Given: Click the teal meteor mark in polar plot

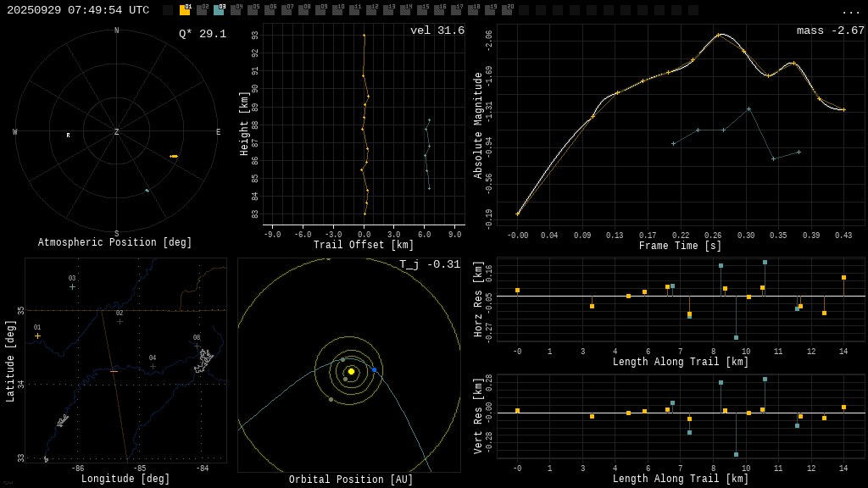Looking at the screenshot, I should (x=147, y=191).
